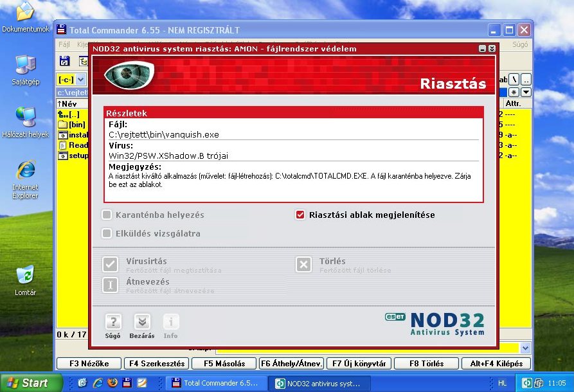
Task: Click the Név column header
Action: 72,103
